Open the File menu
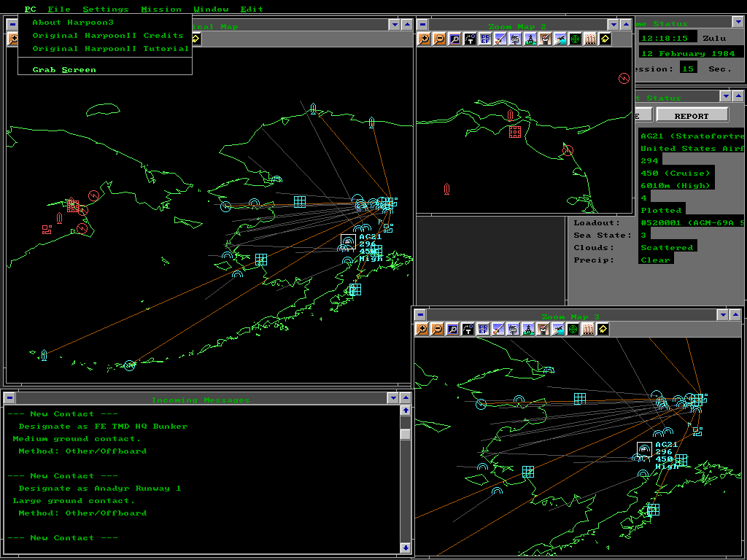Viewport: 747px width, 560px height. click(59, 9)
